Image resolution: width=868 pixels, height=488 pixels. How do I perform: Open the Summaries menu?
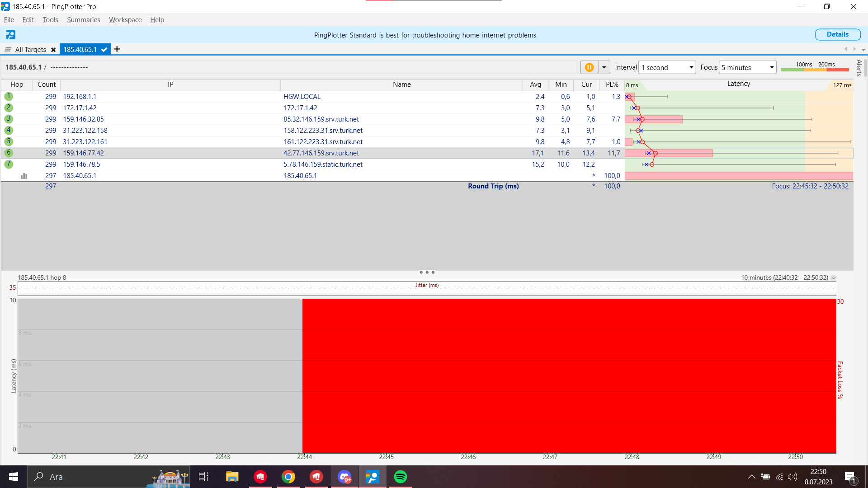click(83, 20)
